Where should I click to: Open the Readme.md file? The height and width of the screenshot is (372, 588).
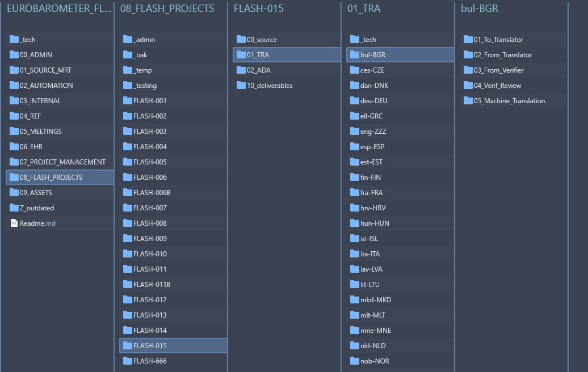point(60,223)
